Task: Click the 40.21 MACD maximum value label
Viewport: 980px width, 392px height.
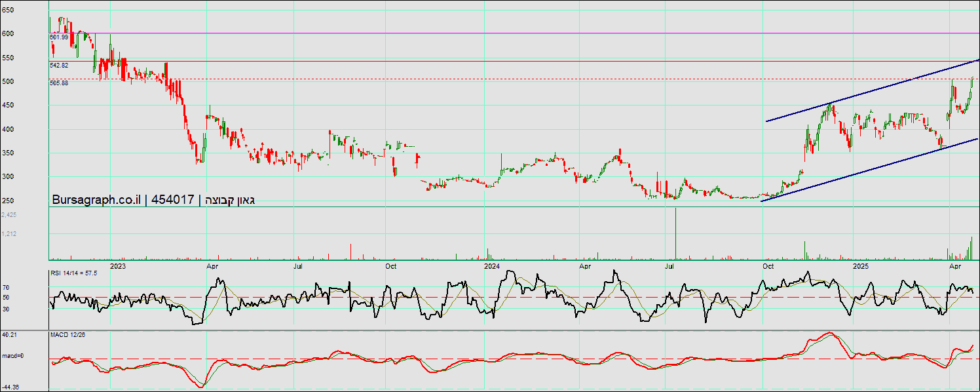Action: pos(9,334)
